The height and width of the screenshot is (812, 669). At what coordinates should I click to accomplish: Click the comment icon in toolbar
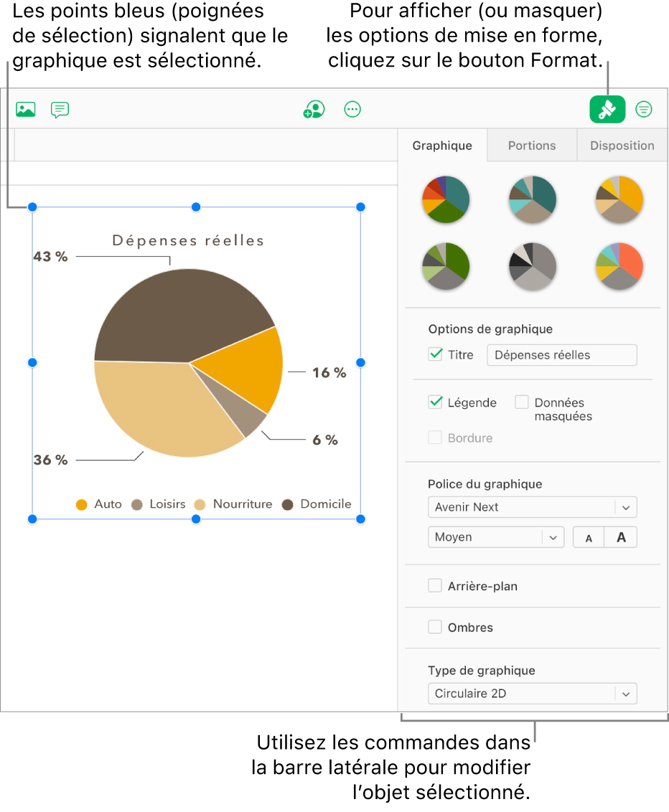(60, 110)
